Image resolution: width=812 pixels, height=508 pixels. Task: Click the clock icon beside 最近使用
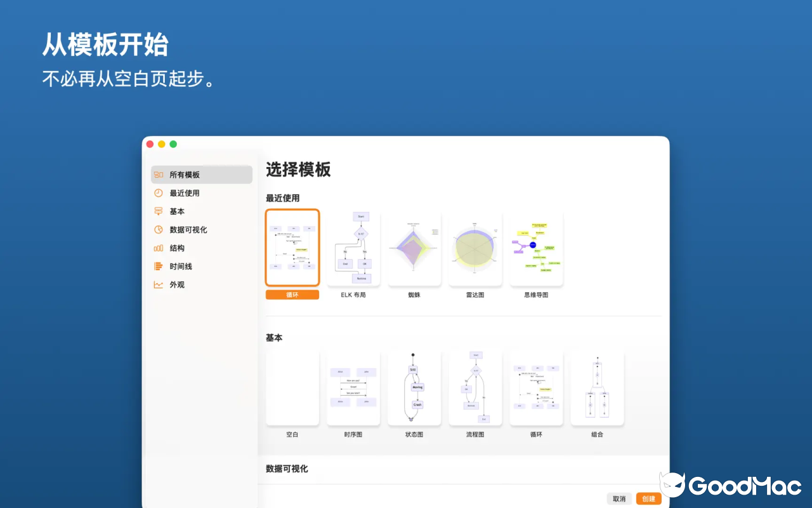[159, 193]
